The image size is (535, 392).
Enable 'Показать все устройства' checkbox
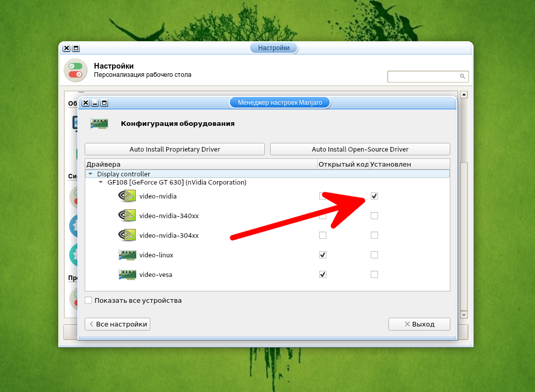[x=88, y=300]
